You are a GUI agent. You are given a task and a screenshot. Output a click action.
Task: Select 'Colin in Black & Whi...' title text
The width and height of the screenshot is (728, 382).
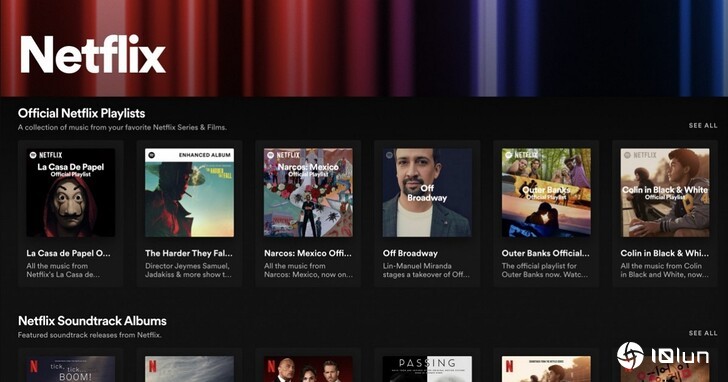tap(664, 253)
